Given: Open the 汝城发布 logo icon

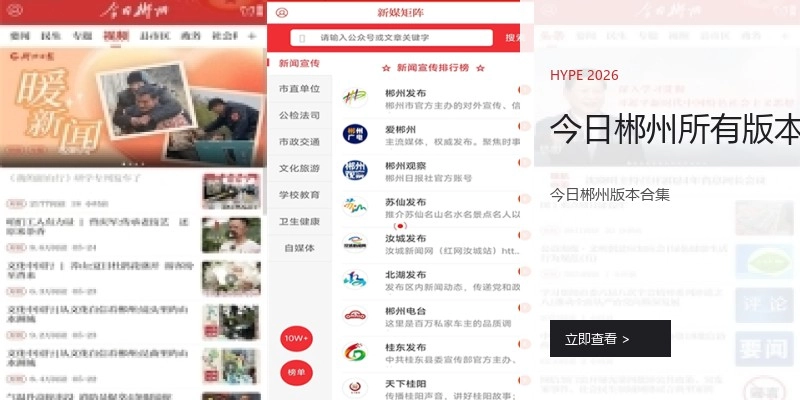Looking at the screenshot, I should (x=355, y=242).
